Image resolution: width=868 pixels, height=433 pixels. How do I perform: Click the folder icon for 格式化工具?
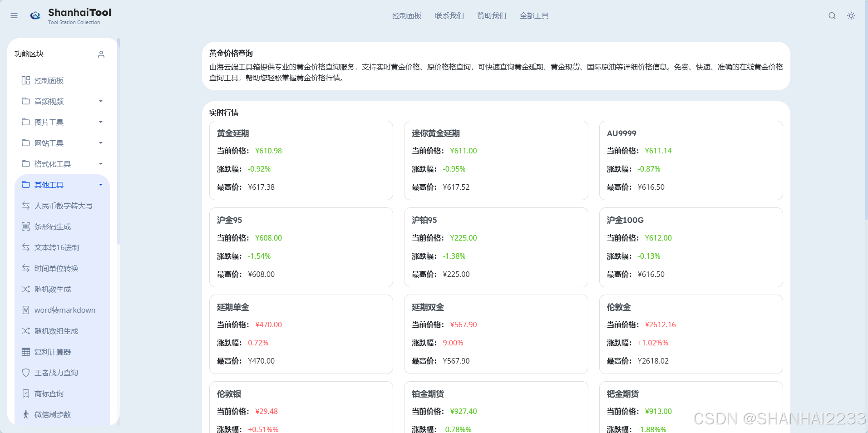(x=26, y=164)
